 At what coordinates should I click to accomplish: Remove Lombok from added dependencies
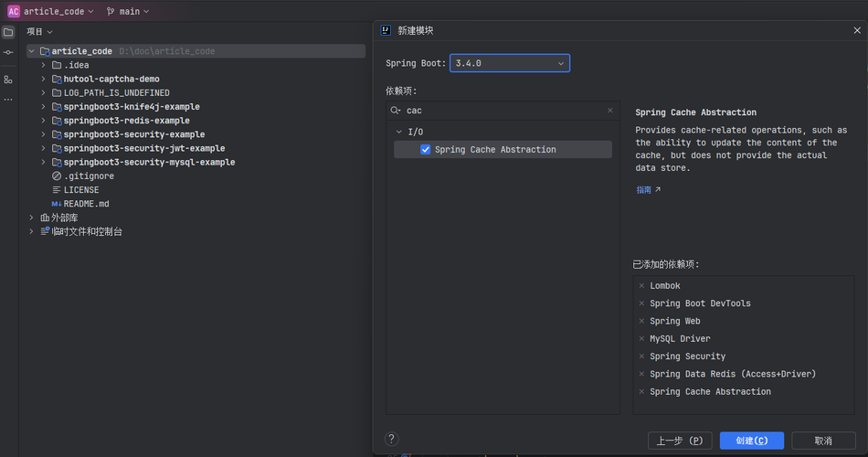point(641,286)
